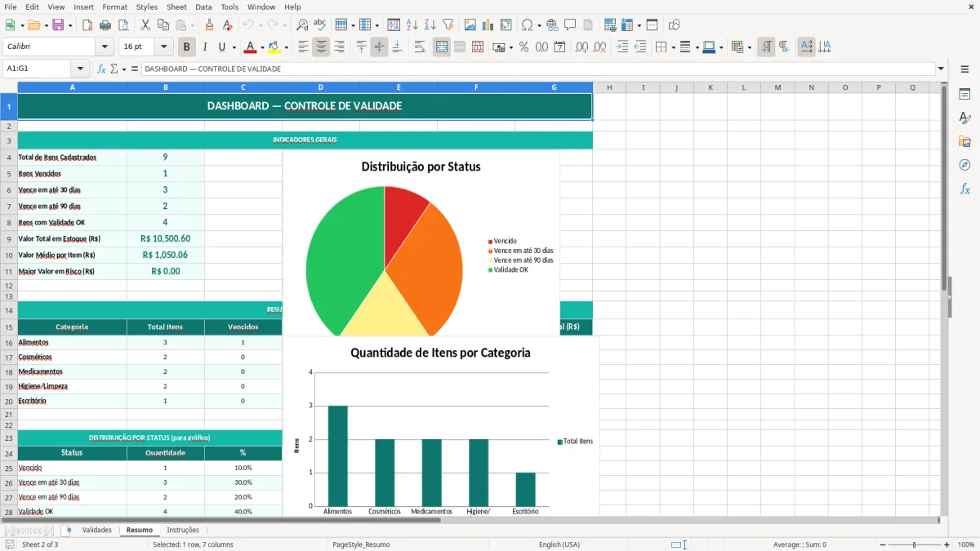Click the Copy icon
The width and height of the screenshot is (980, 551).
coord(163,25)
